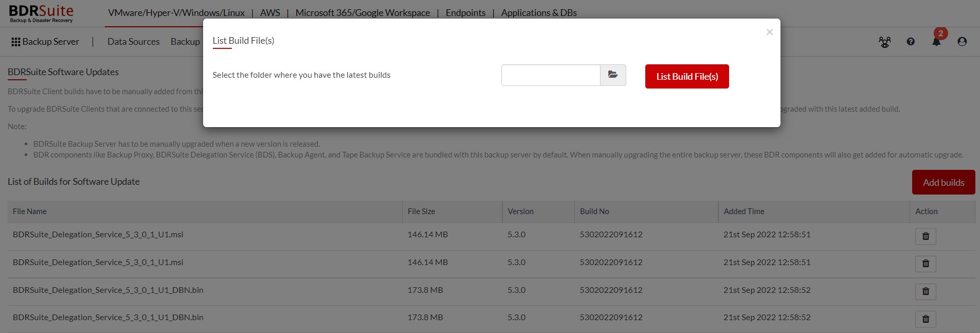980x333 pixels.
Task: Focus the build folder path input field
Action: [551, 75]
